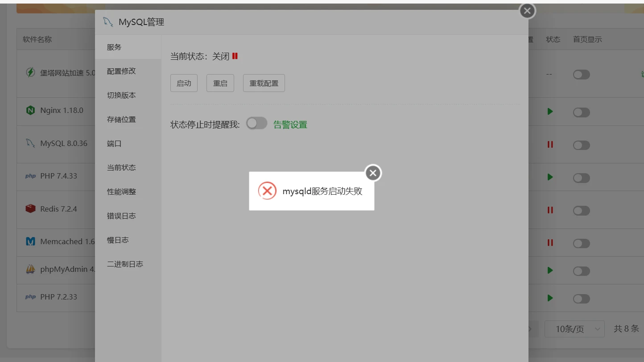Close the mysqld startup failed error popup
Screen dimensions: 644x362
click(373, 173)
